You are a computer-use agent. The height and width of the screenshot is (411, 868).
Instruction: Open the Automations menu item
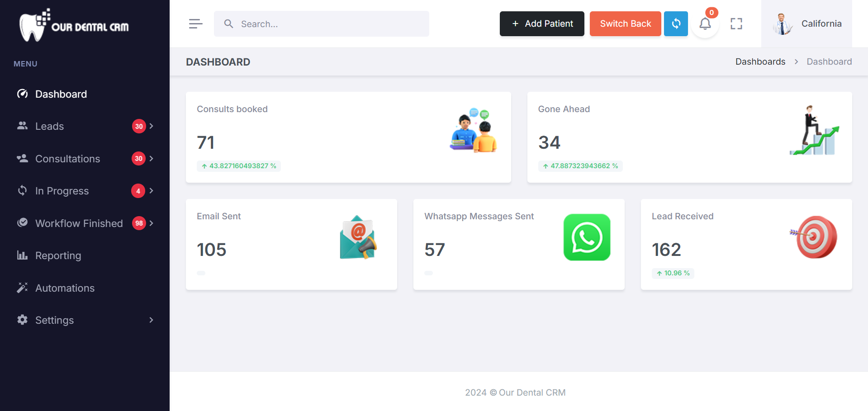pyautogui.click(x=65, y=288)
